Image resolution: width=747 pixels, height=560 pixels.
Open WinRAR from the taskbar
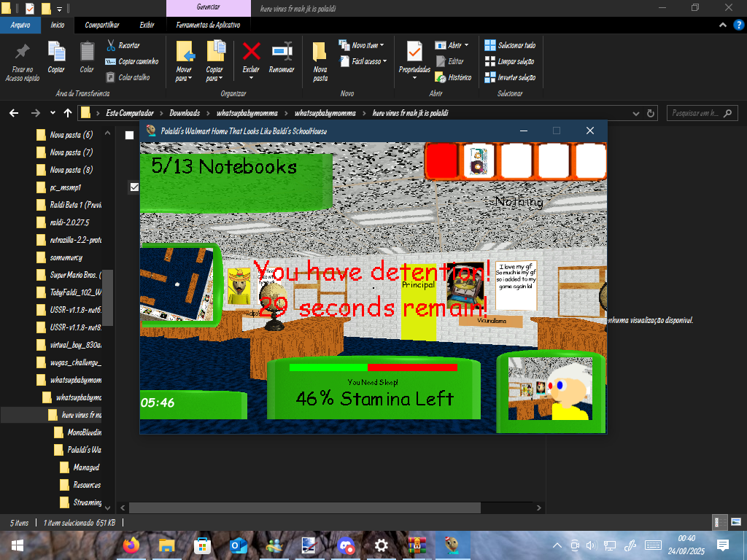pyautogui.click(x=417, y=545)
